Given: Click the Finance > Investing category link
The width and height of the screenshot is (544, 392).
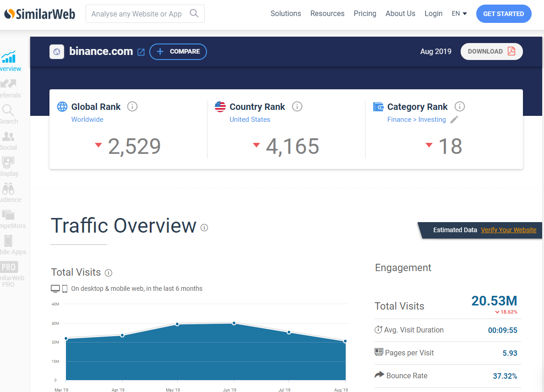Looking at the screenshot, I should [x=417, y=120].
